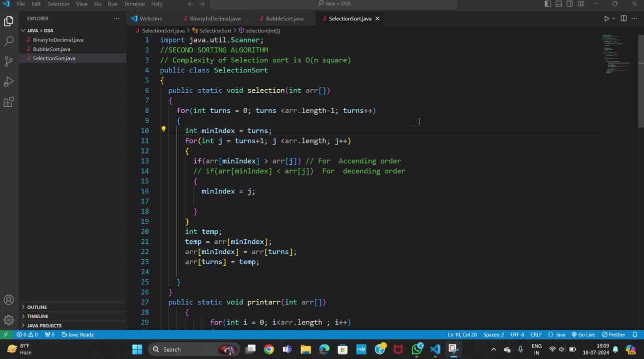Open errors and warnings problems indicator

[x=27, y=335]
